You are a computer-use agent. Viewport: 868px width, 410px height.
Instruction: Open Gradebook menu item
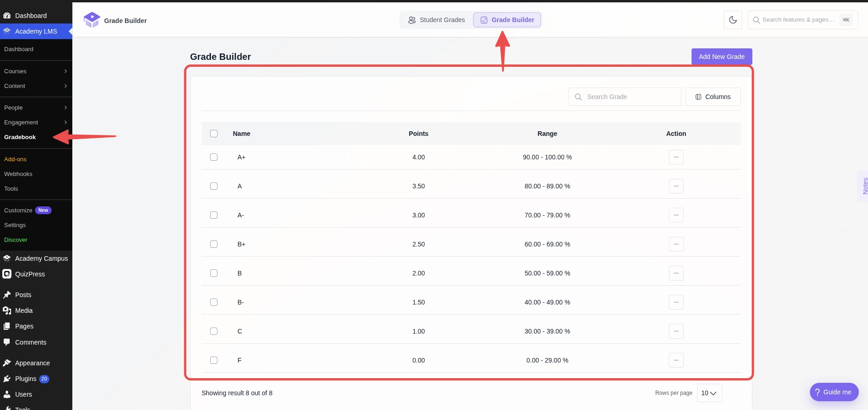pos(20,137)
